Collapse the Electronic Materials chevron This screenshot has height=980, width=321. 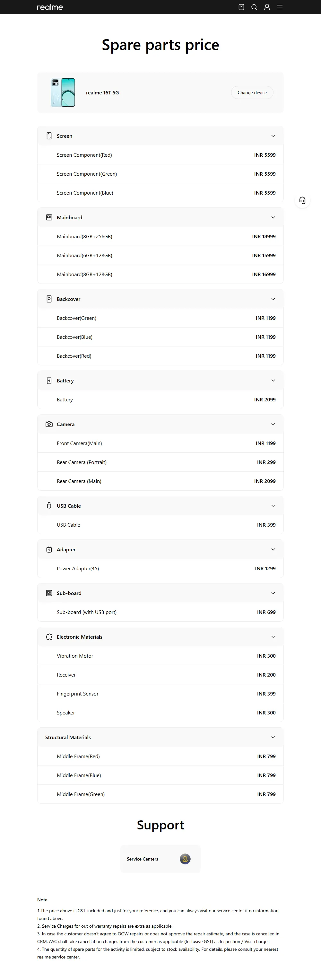pyautogui.click(x=273, y=637)
